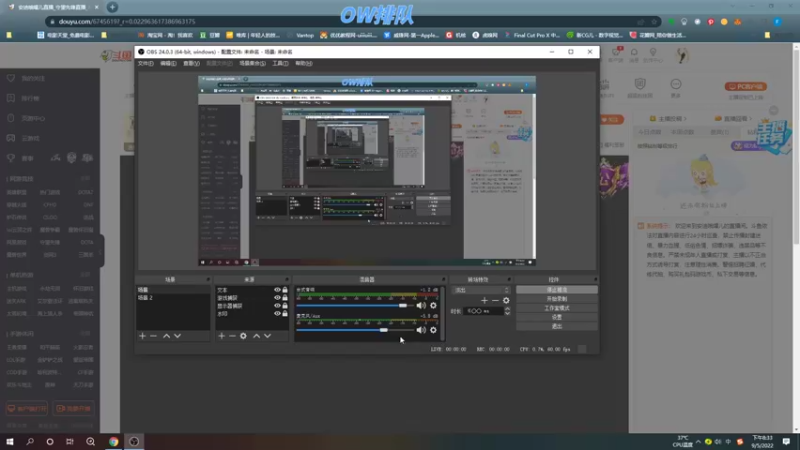Screen dimensions: 800x450
Task: Open the notification center on taskbar
Action: pyautogui.click(x=786, y=441)
